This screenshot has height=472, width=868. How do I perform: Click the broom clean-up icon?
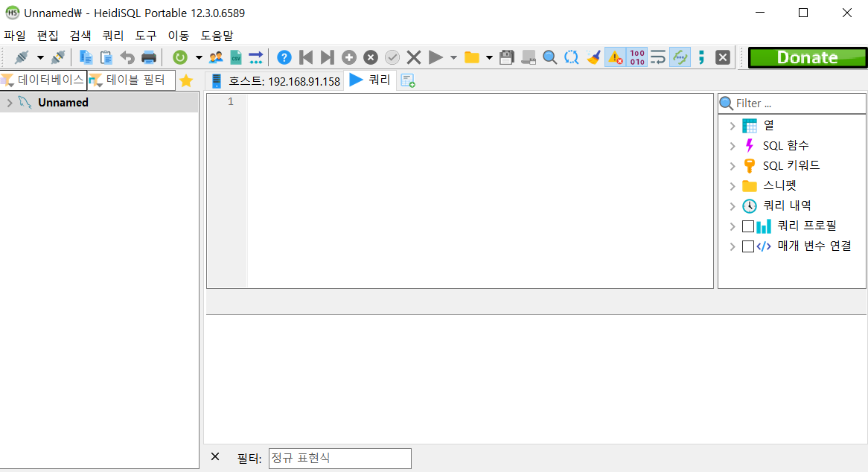pos(593,57)
